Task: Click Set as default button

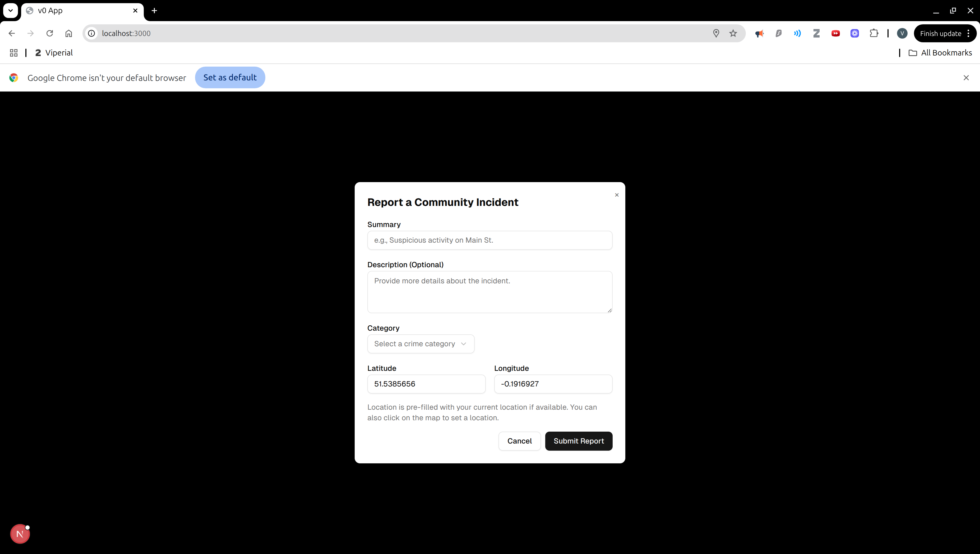Action: pyautogui.click(x=230, y=78)
